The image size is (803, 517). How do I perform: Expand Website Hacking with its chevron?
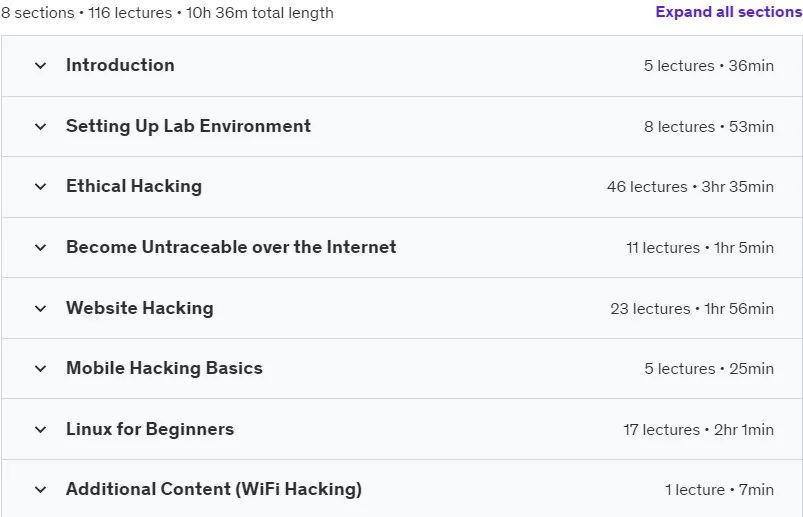coord(40,309)
